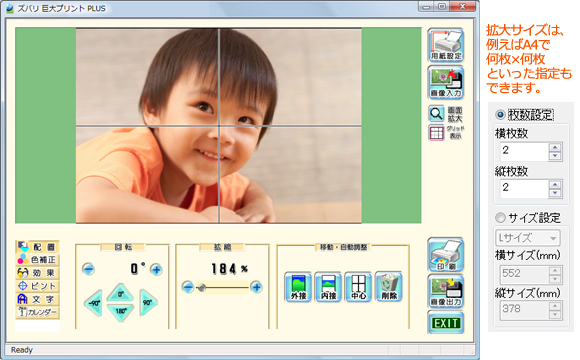Click the 削除 trash icon
The image size is (580, 360).
point(388,286)
